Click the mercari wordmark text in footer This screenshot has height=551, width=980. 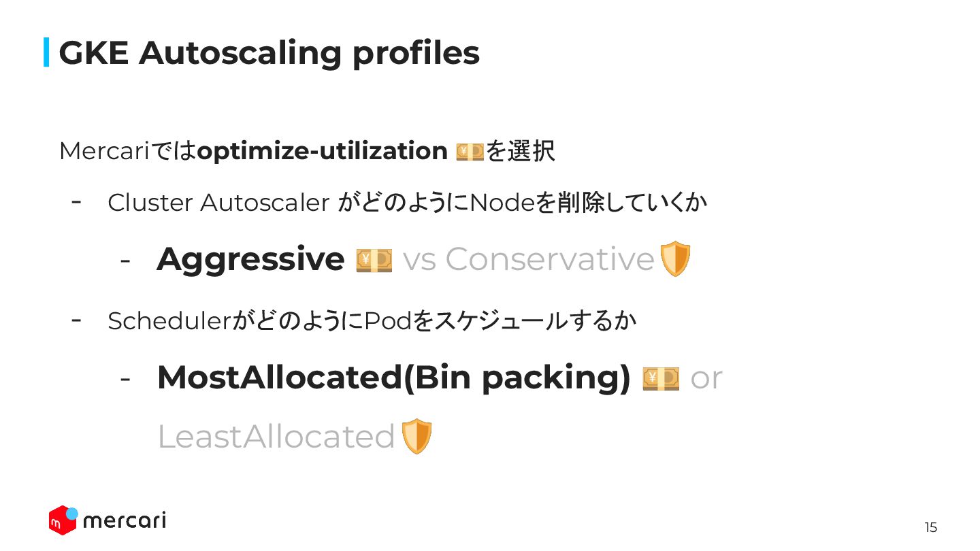pos(124,521)
